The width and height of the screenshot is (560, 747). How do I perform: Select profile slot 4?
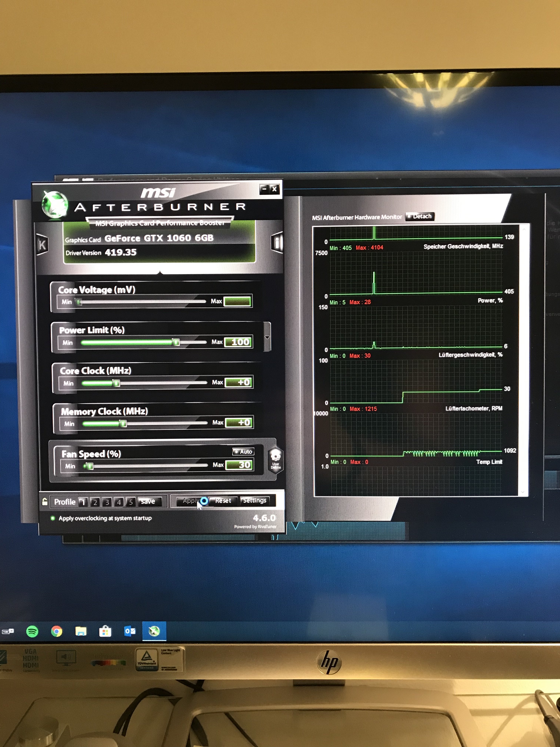[x=119, y=502]
